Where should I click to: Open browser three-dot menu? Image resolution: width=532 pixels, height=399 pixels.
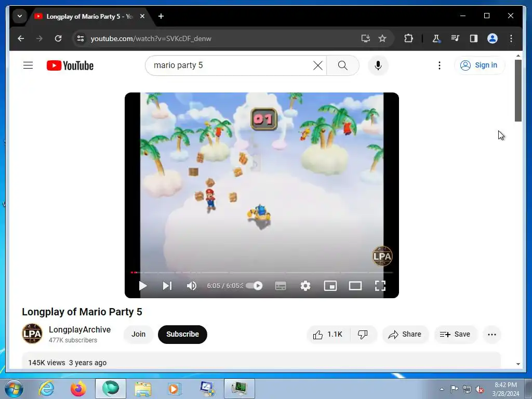(x=511, y=38)
